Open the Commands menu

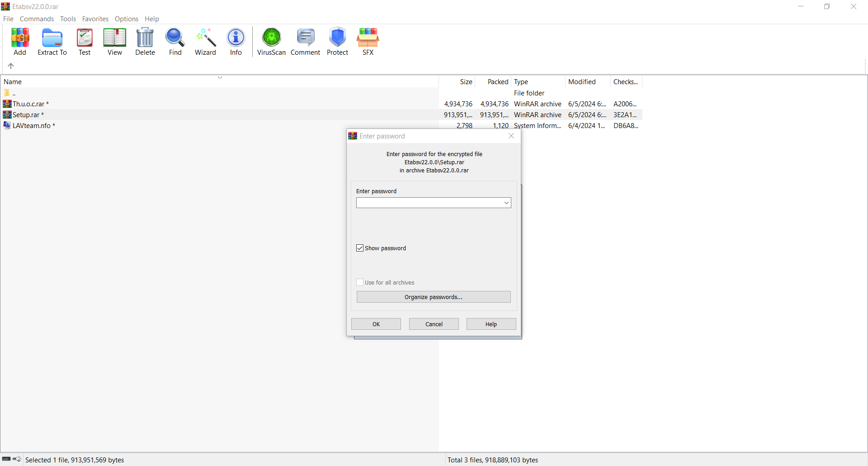point(37,19)
